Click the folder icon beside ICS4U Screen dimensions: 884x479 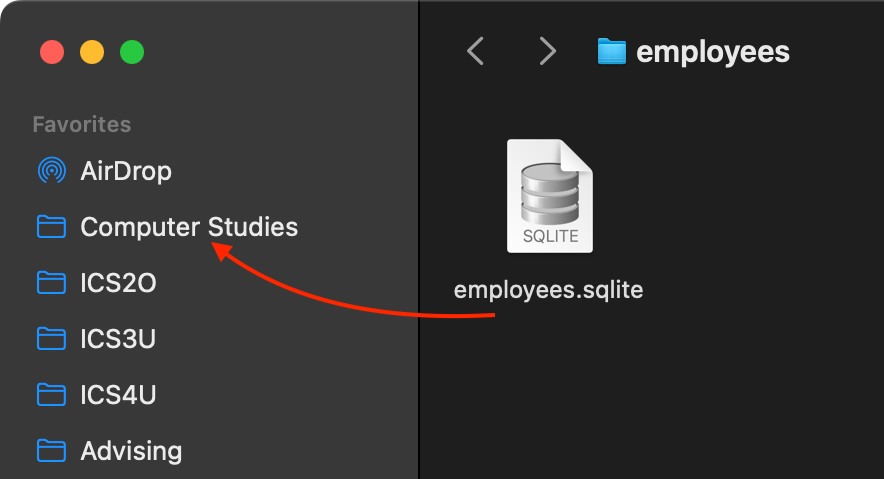click(51, 395)
